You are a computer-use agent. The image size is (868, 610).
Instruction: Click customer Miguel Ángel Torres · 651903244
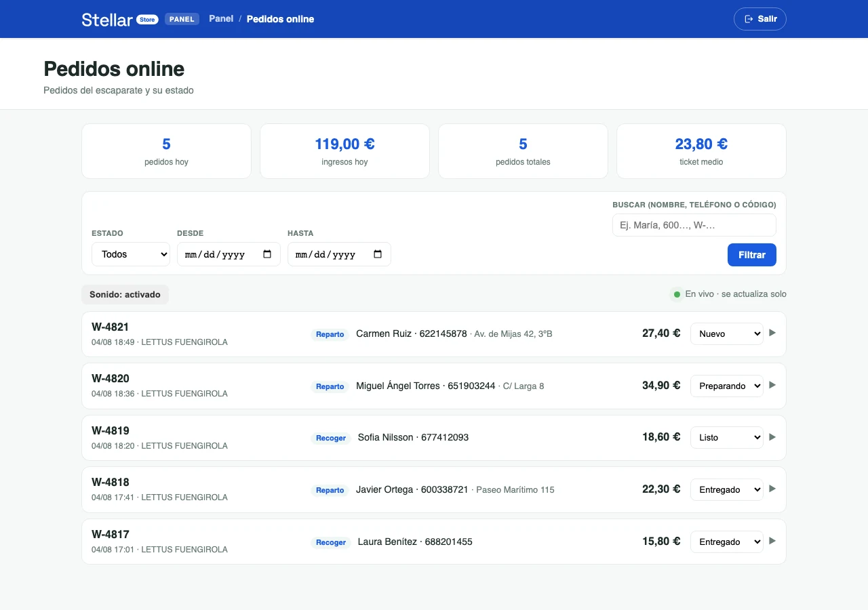coord(426,386)
